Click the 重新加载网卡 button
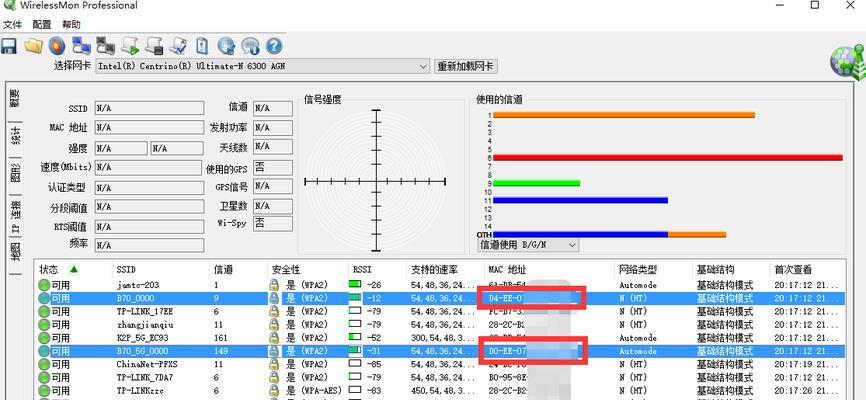 [x=466, y=66]
